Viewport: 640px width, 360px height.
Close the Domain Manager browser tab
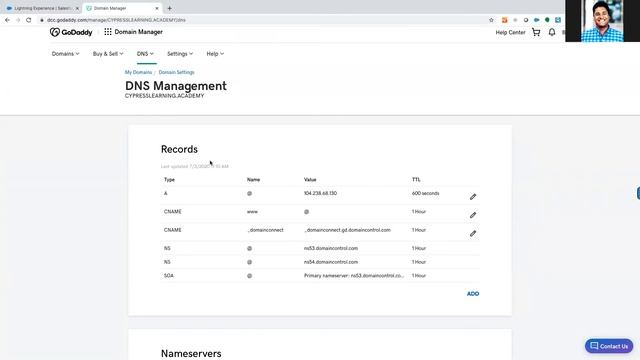(x=157, y=8)
